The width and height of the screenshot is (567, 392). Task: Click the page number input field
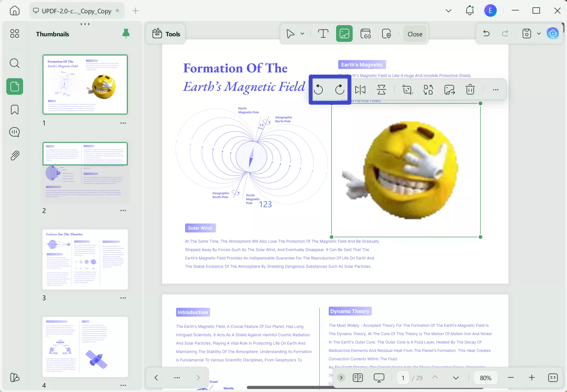click(x=403, y=378)
